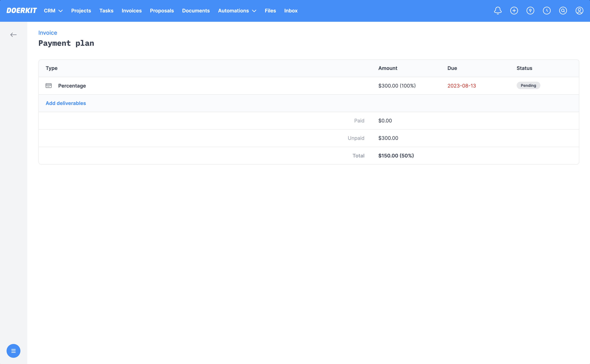The width and height of the screenshot is (590, 364).
Task: Click the search magnifier icon
Action: (563, 11)
